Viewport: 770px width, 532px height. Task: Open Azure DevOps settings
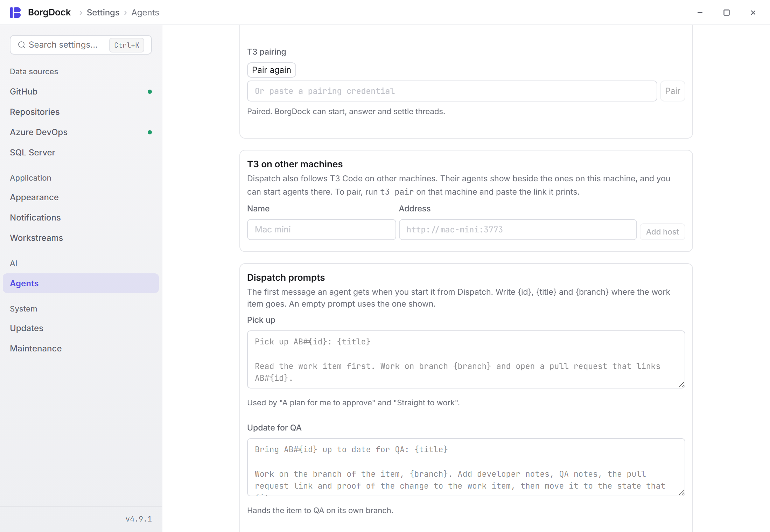point(81,132)
